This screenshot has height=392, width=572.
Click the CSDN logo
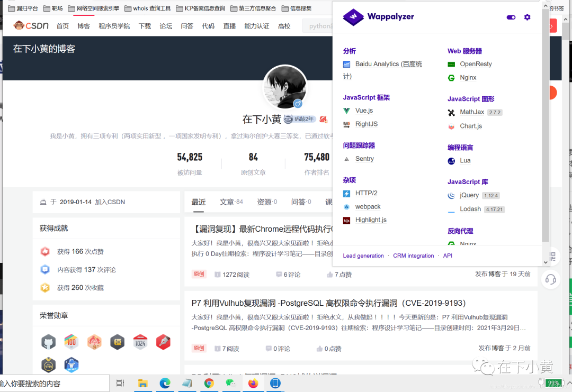pyautogui.click(x=31, y=25)
